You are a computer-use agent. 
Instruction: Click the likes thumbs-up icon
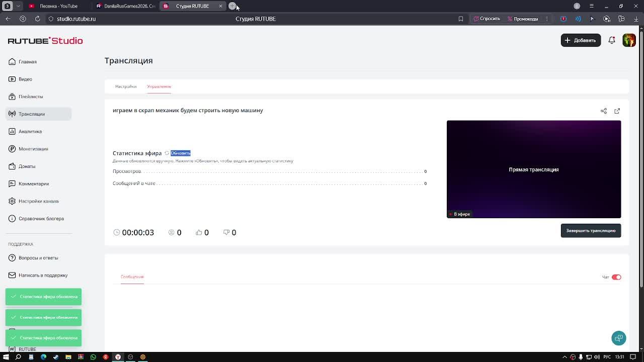pos(199,232)
